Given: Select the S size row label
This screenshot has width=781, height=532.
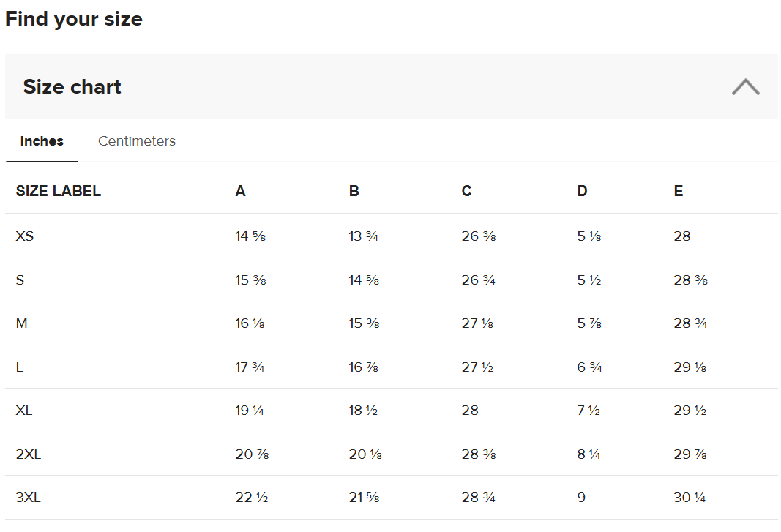Looking at the screenshot, I should [x=20, y=280].
